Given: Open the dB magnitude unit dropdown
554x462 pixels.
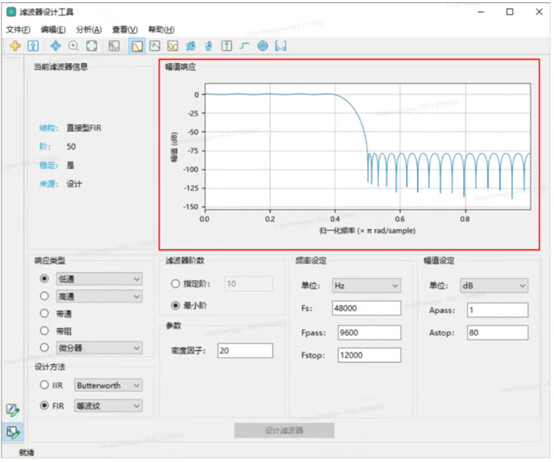Looking at the screenshot, I should tap(494, 285).
